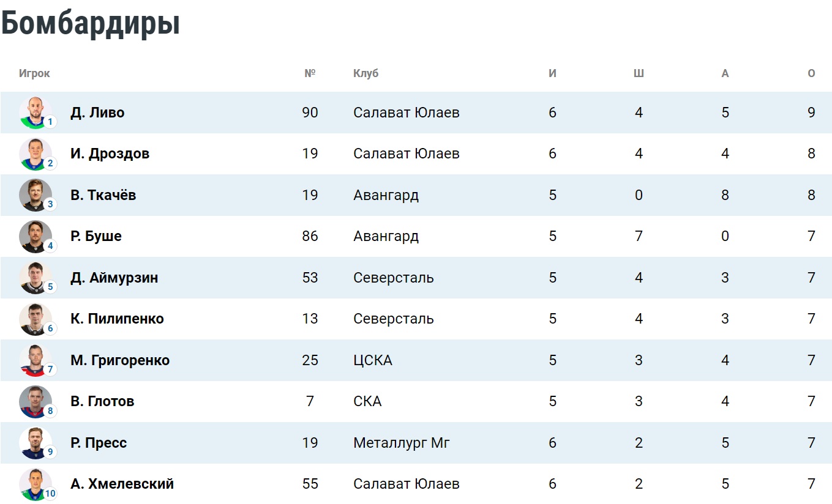The width and height of the screenshot is (832, 504).
Task: Open Авангард club in Ткачёв row
Action: click(386, 195)
